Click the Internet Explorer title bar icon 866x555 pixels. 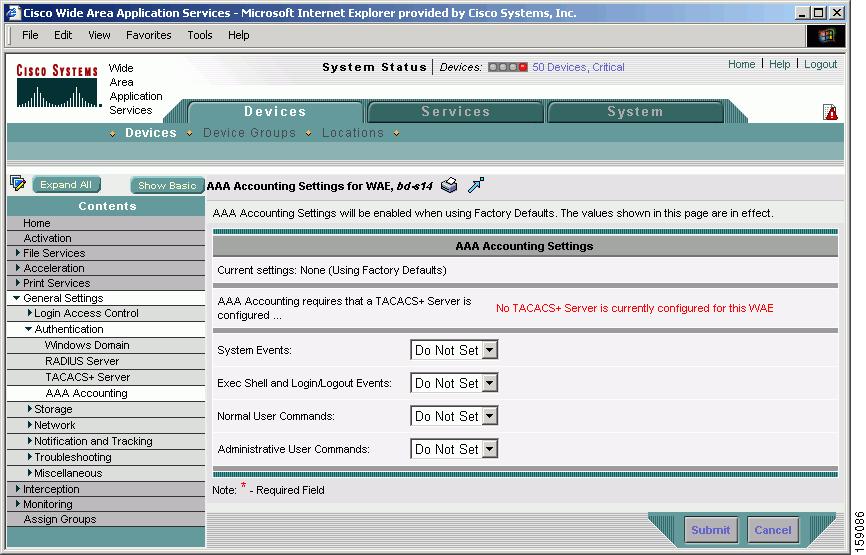(x=12, y=12)
